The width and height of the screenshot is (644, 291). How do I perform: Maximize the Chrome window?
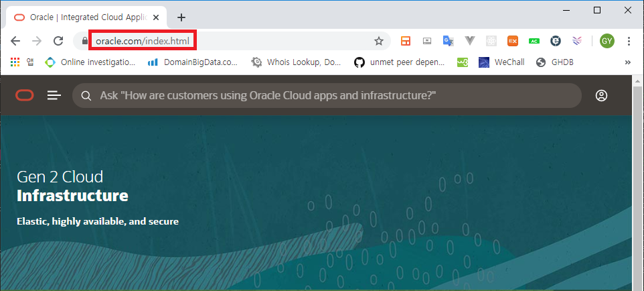[597, 10]
